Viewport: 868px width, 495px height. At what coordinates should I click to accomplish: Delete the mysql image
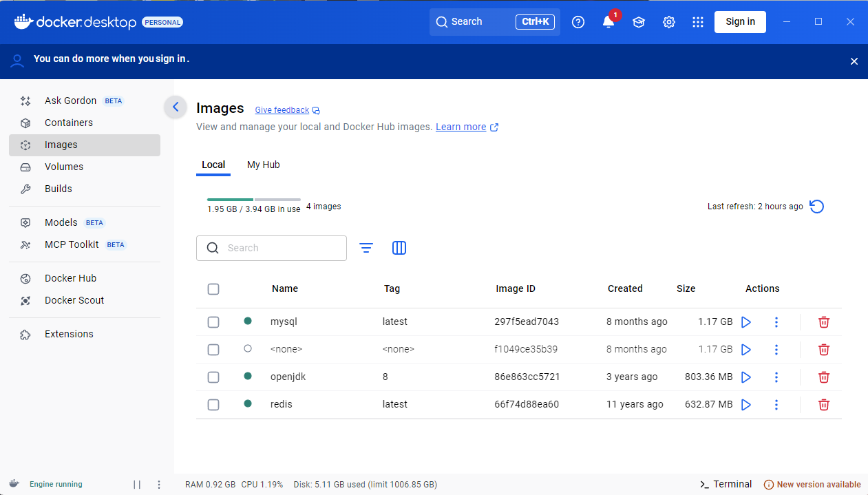[x=824, y=322]
